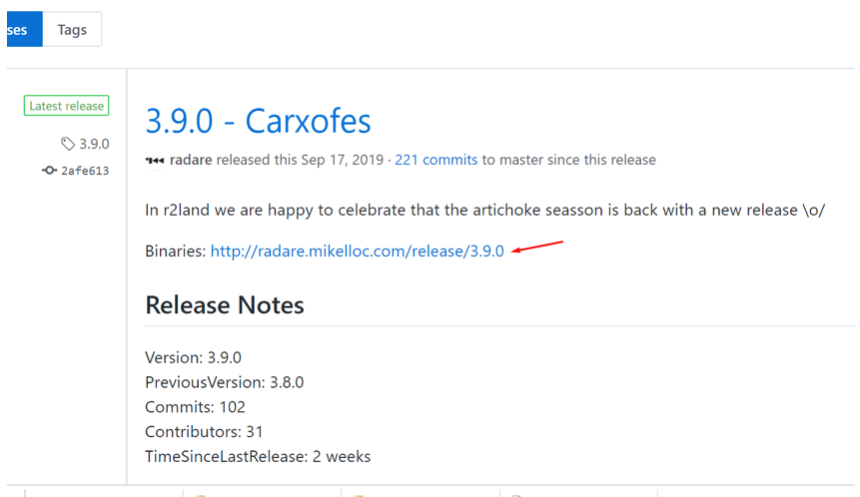
Task: Click the radare avatar icon
Action: (155, 160)
